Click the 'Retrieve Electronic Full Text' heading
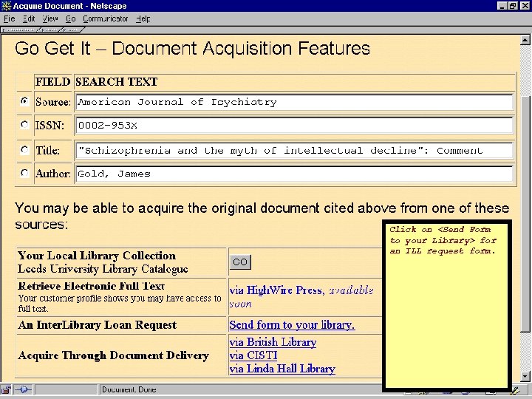Viewport: 532px width, 399px height. (x=92, y=286)
